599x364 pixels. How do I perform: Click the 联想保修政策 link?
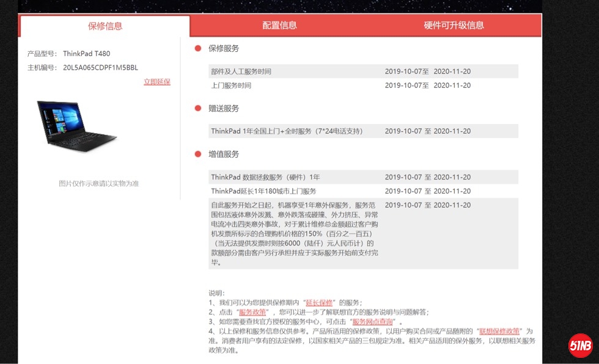499,332
